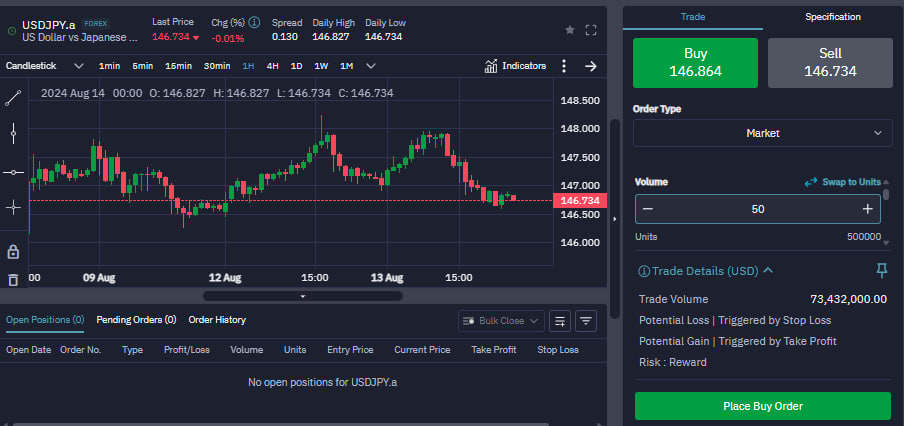
Task: Select the trend line drawing tool
Action: pos(13,99)
